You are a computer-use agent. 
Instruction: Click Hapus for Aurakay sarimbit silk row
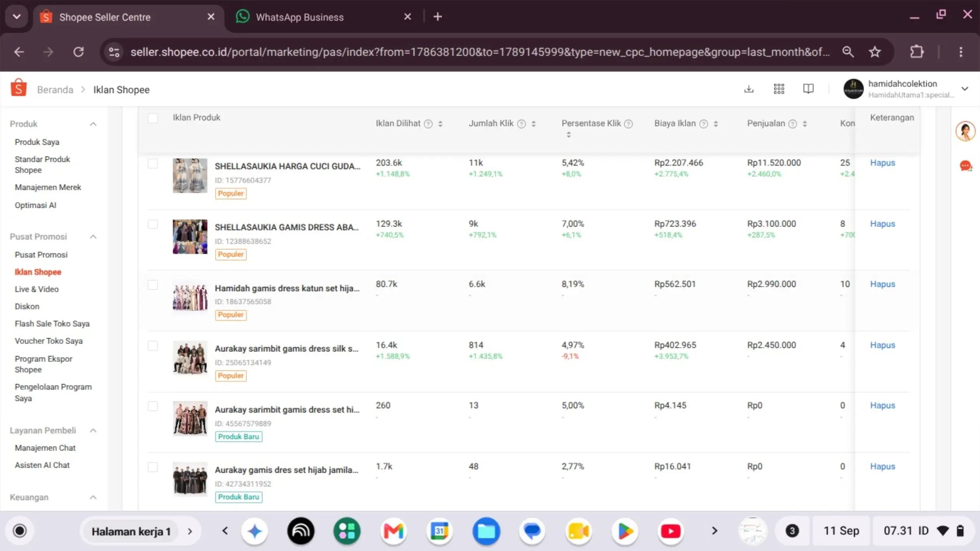click(x=882, y=345)
